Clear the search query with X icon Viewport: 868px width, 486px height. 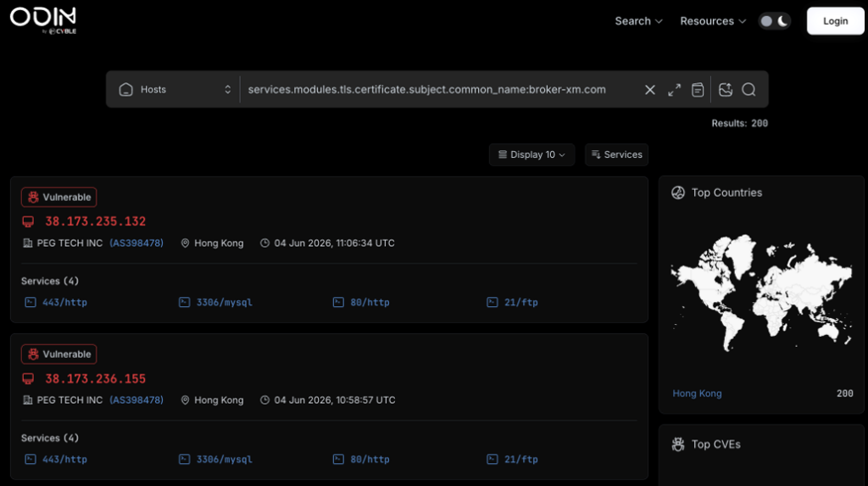(x=650, y=89)
